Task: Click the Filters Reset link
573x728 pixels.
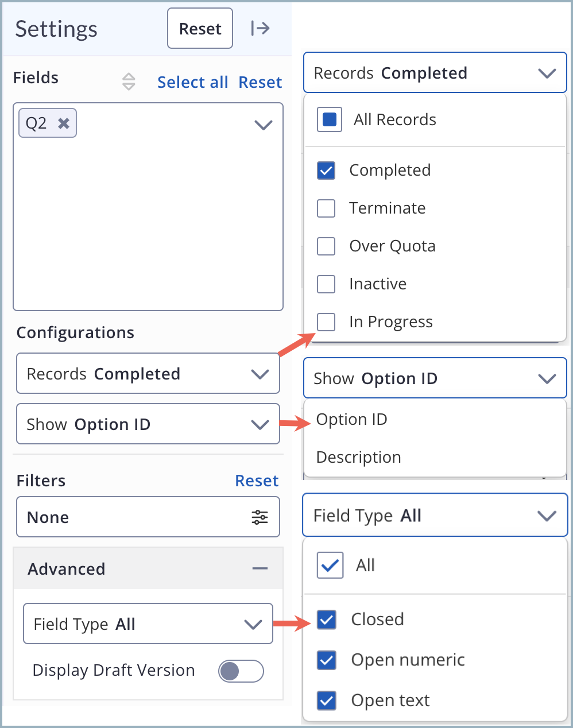Action: tap(257, 481)
